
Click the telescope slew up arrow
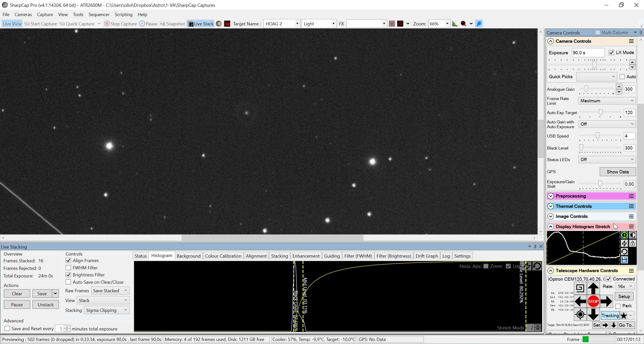(593, 288)
